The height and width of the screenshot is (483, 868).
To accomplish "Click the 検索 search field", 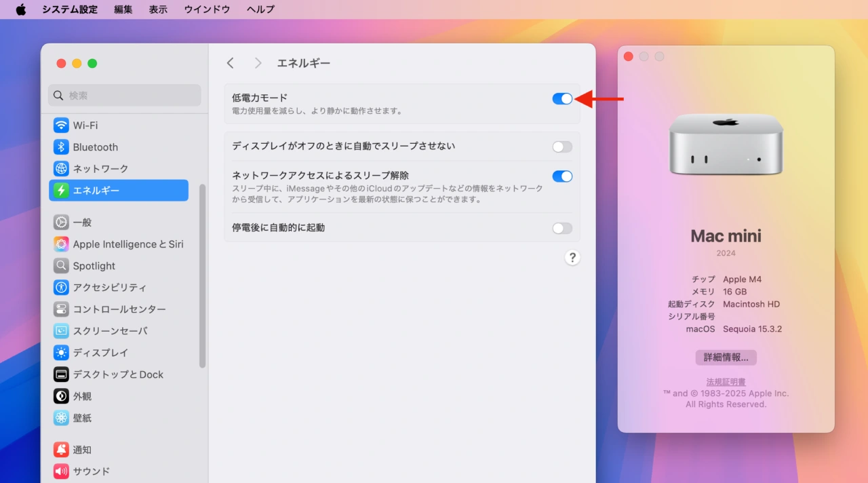I will click(x=125, y=96).
